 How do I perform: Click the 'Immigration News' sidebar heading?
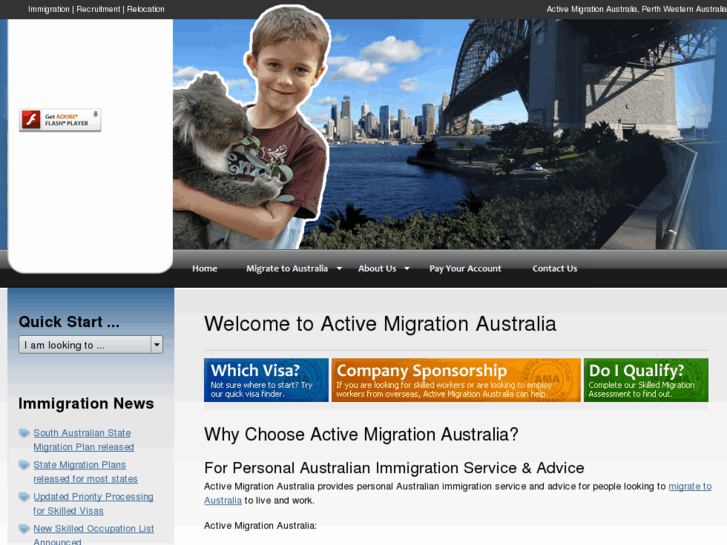tap(86, 404)
